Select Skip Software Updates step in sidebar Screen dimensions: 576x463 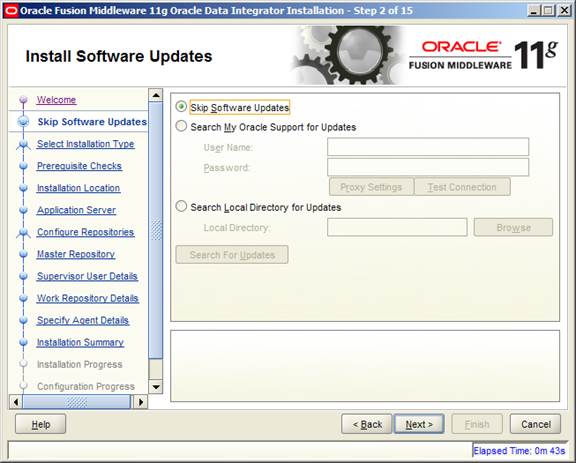[x=92, y=122]
